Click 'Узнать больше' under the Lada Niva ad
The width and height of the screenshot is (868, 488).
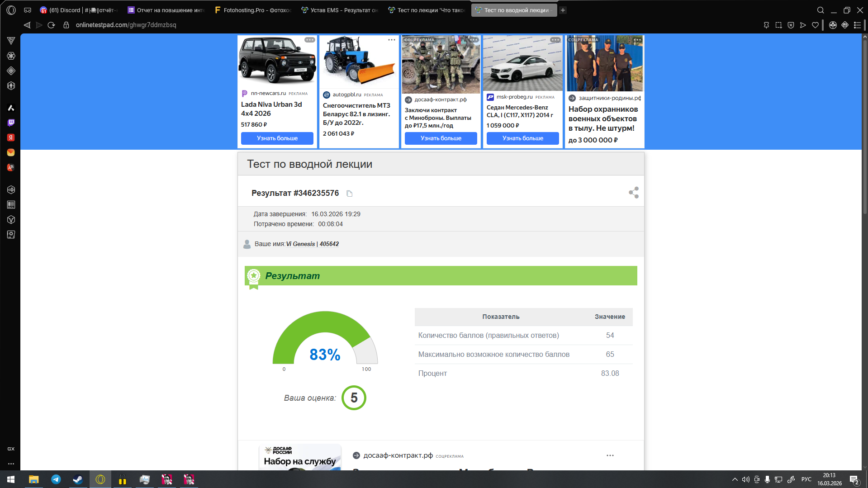[x=277, y=138]
